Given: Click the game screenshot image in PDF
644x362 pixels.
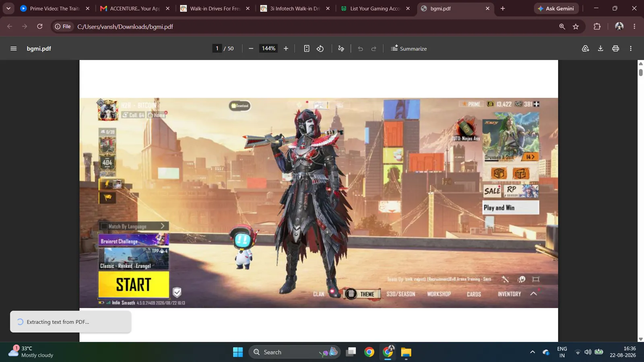Looking at the screenshot, I should coord(319,203).
